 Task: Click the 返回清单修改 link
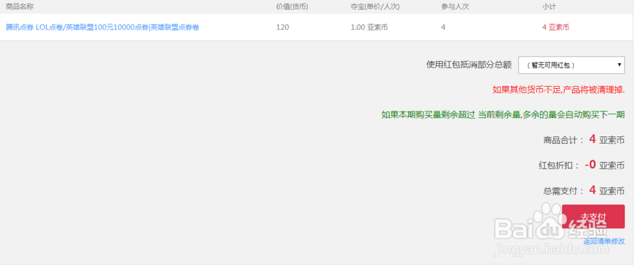pyautogui.click(x=604, y=241)
